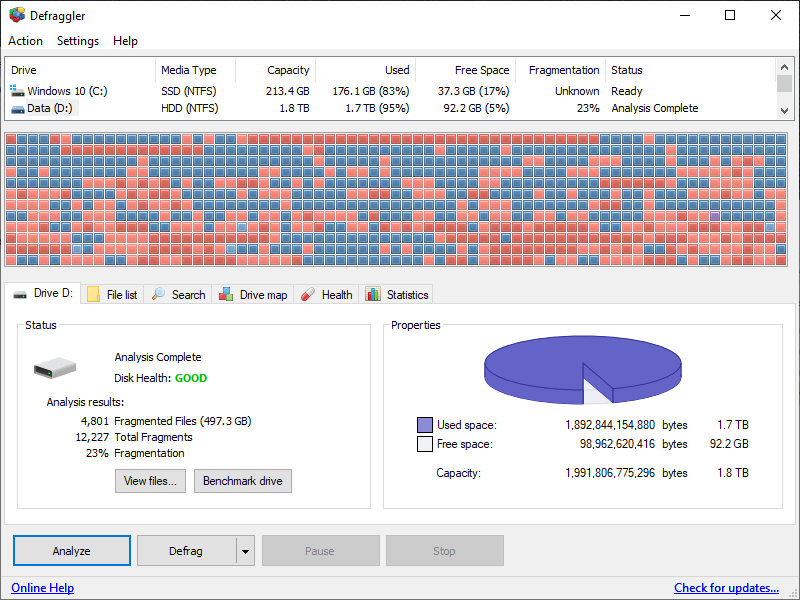This screenshot has width=800, height=600.
Task: Click the File list tab icon
Action: (x=92, y=294)
